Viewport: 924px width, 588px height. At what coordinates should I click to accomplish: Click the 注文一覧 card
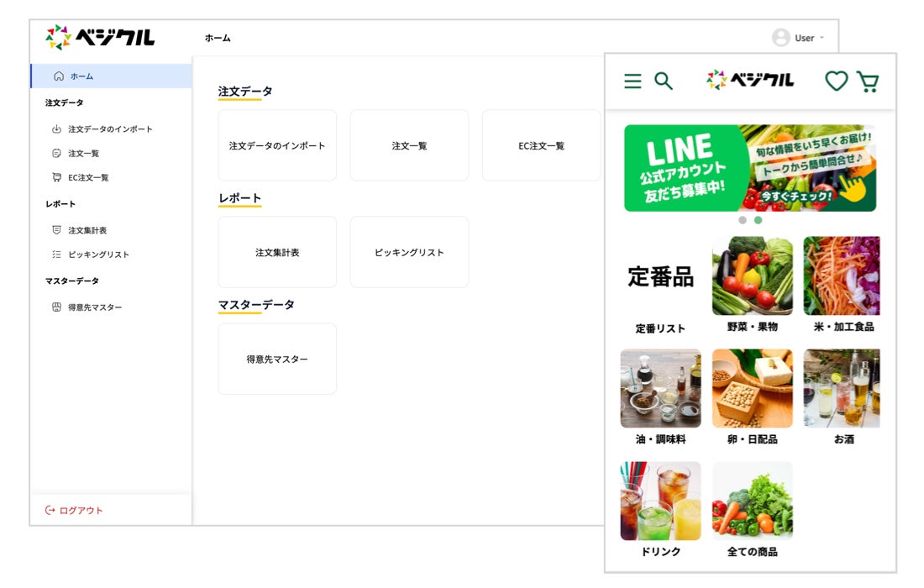point(409,145)
